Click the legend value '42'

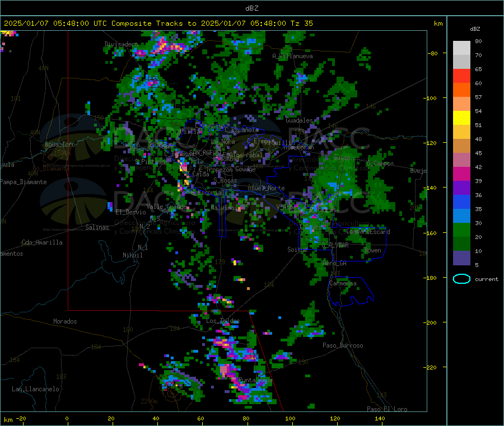[x=478, y=167]
